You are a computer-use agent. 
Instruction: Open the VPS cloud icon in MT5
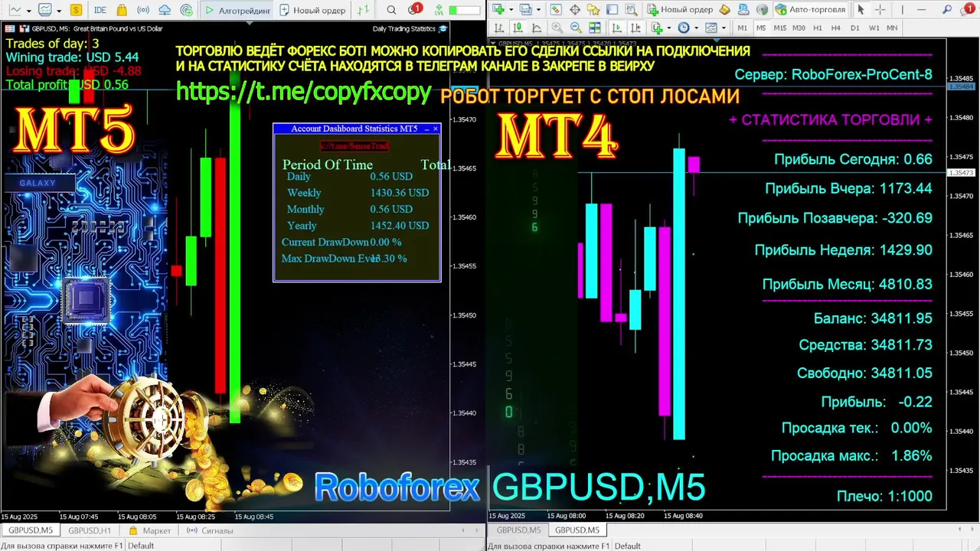165,10
